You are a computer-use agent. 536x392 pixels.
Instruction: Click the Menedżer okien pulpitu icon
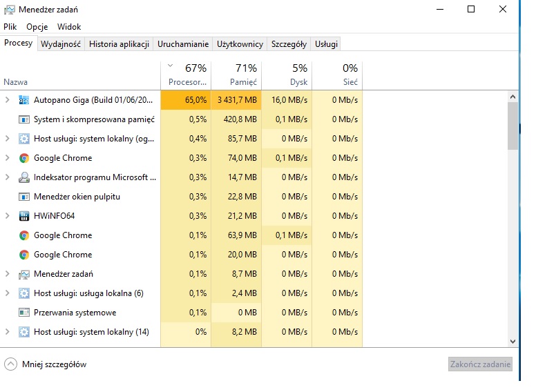pyautogui.click(x=24, y=197)
